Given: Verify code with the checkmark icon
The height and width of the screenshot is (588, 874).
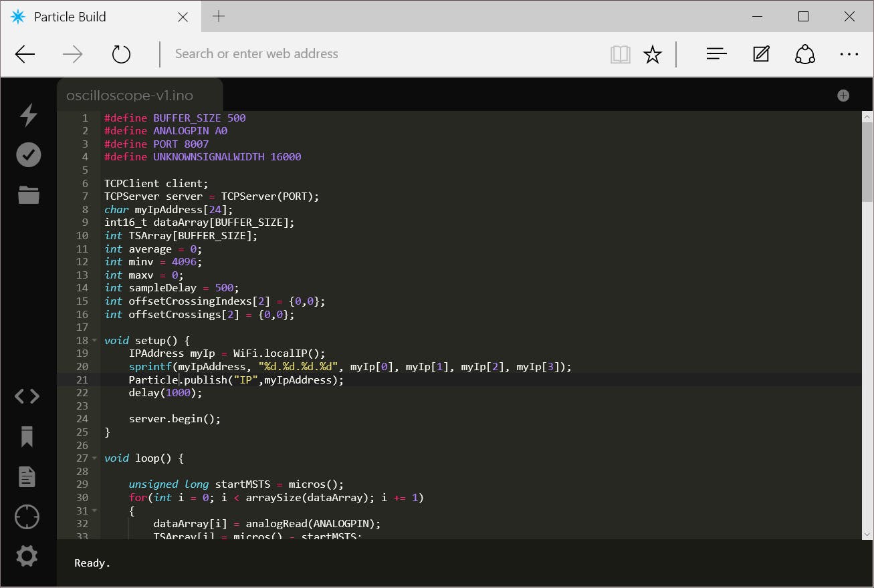Looking at the screenshot, I should (29, 154).
